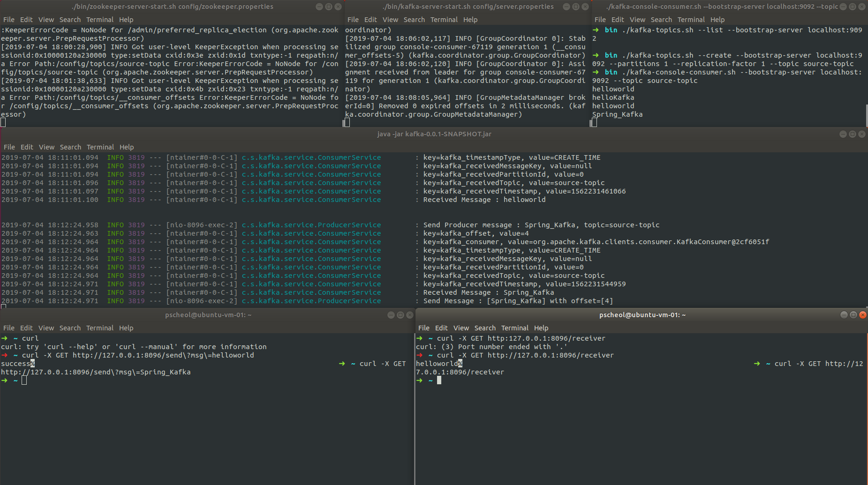This screenshot has width=868, height=485.
Task: Open View menu in bottom-left pscheol terminal
Action: coord(46,328)
